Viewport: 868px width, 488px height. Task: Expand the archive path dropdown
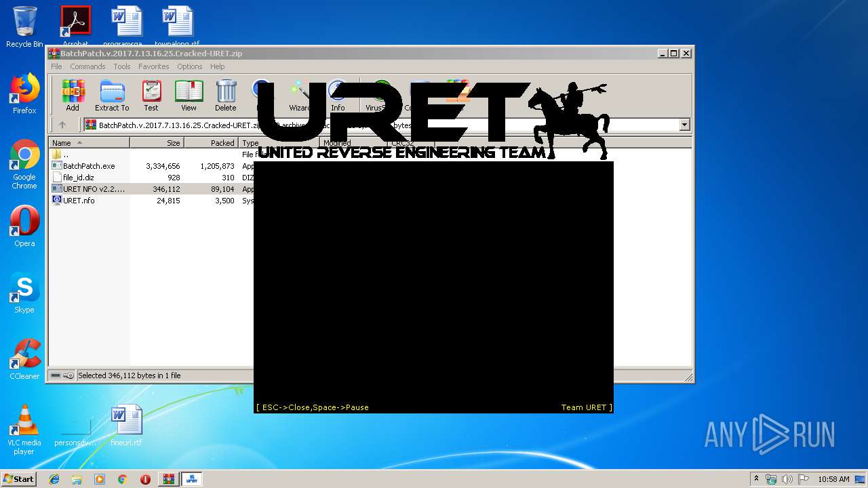[x=684, y=125]
